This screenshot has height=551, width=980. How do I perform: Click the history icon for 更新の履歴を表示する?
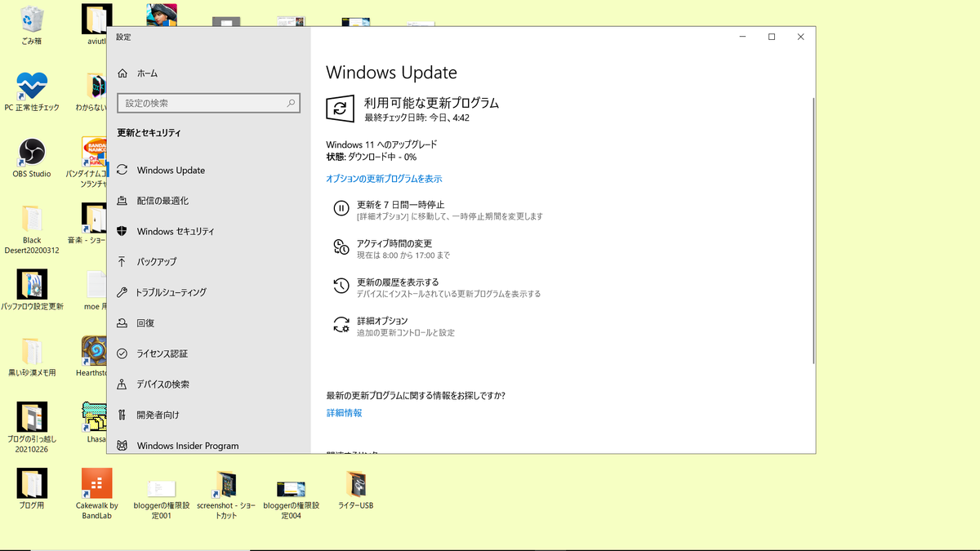pyautogui.click(x=341, y=287)
